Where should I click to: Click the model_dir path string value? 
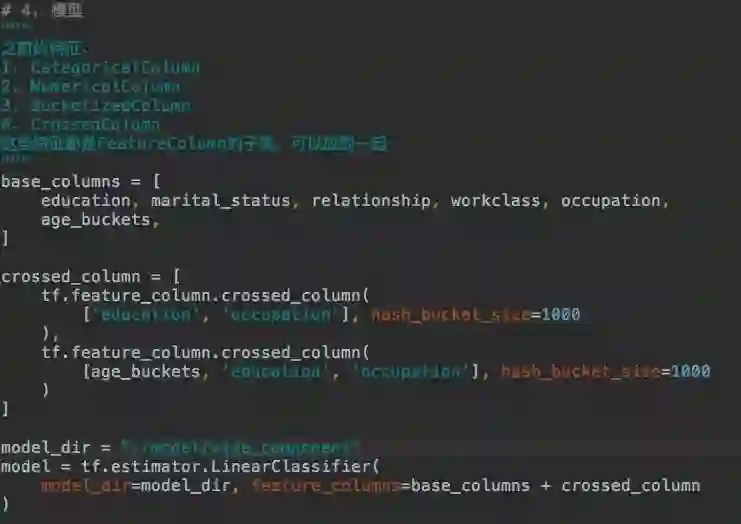[x=240, y=447]
